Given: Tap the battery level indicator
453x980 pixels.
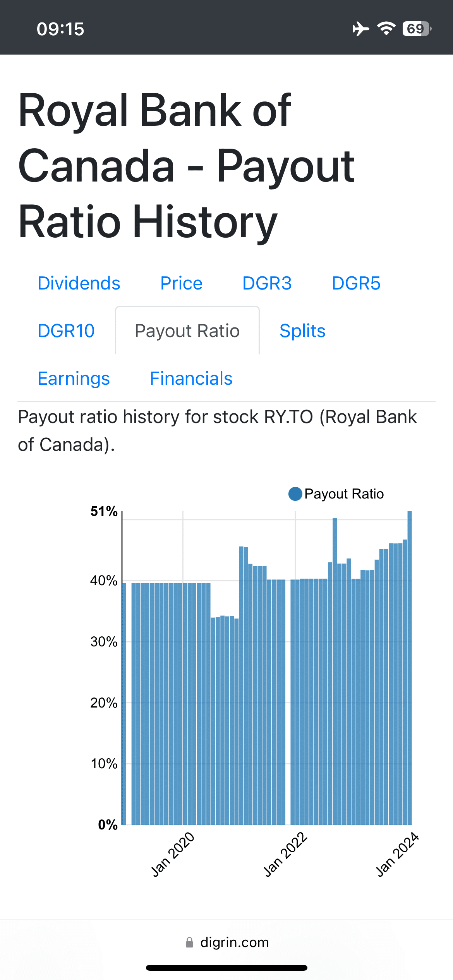Looking at the screenshot, I should 417,29.
